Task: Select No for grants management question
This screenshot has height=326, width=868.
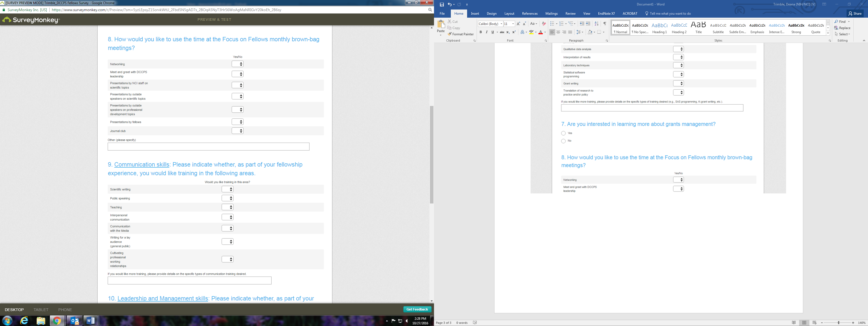Action: [563, 141]
